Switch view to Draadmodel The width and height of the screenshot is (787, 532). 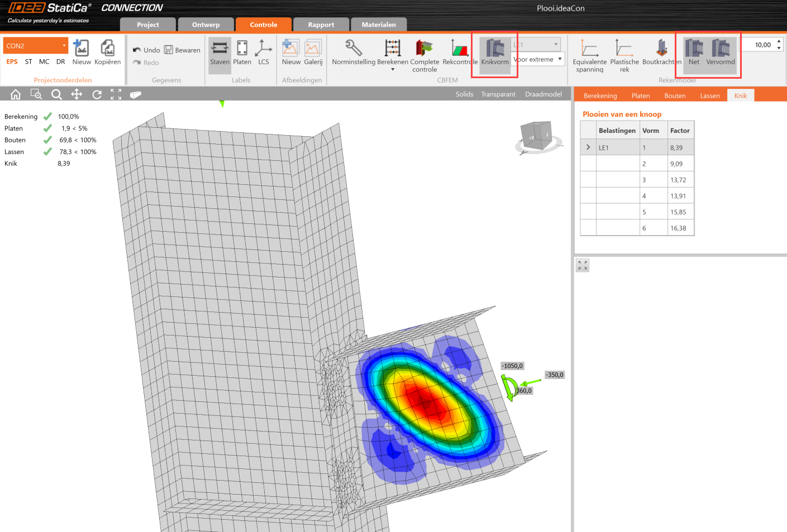tap(543, 94)
